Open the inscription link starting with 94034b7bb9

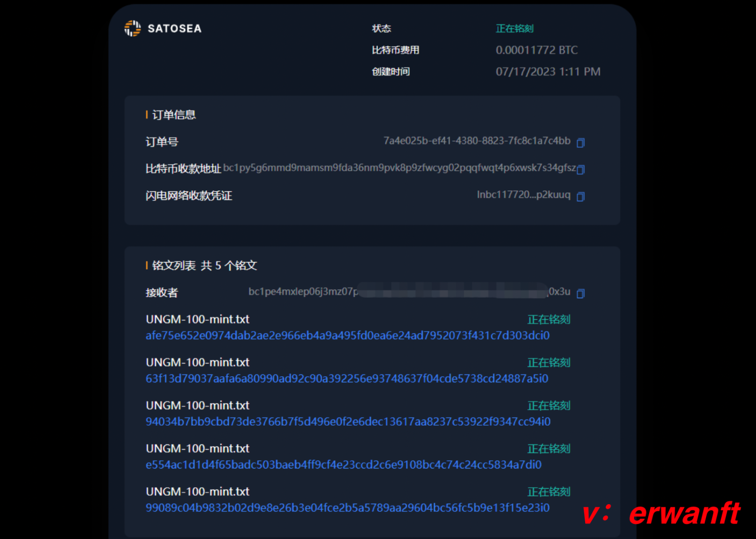tap(348, 422)
